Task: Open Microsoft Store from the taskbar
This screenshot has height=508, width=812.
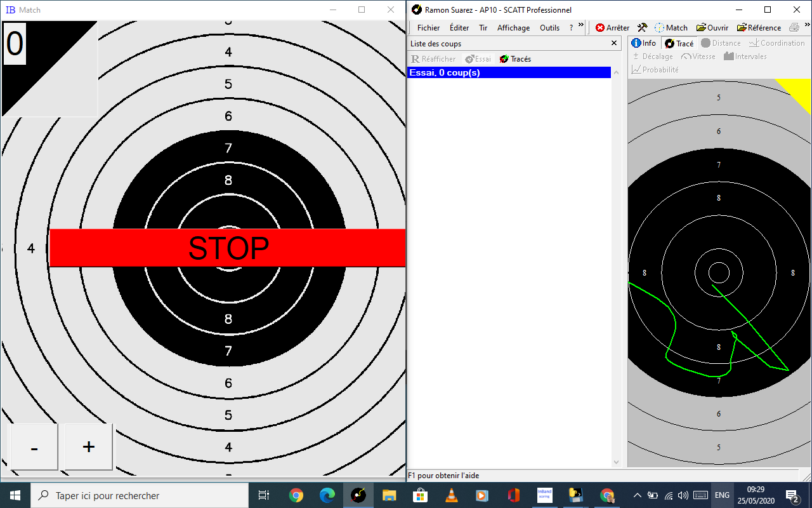Action: tap(420, 495)
